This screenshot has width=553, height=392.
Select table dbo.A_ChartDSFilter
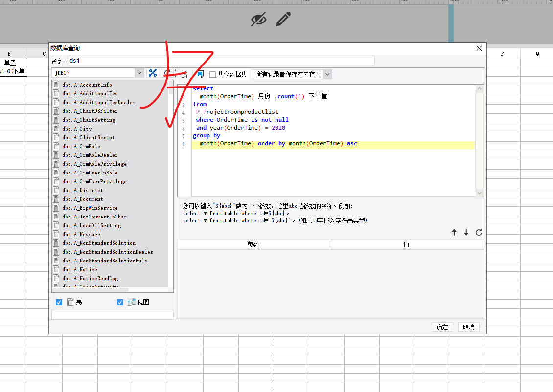tap(90, 111)
